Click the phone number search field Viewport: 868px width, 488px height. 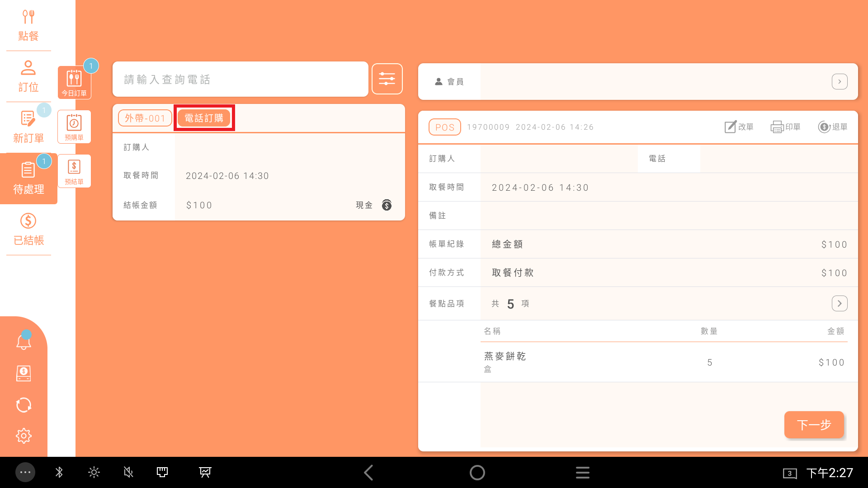[x=240, y=80]
